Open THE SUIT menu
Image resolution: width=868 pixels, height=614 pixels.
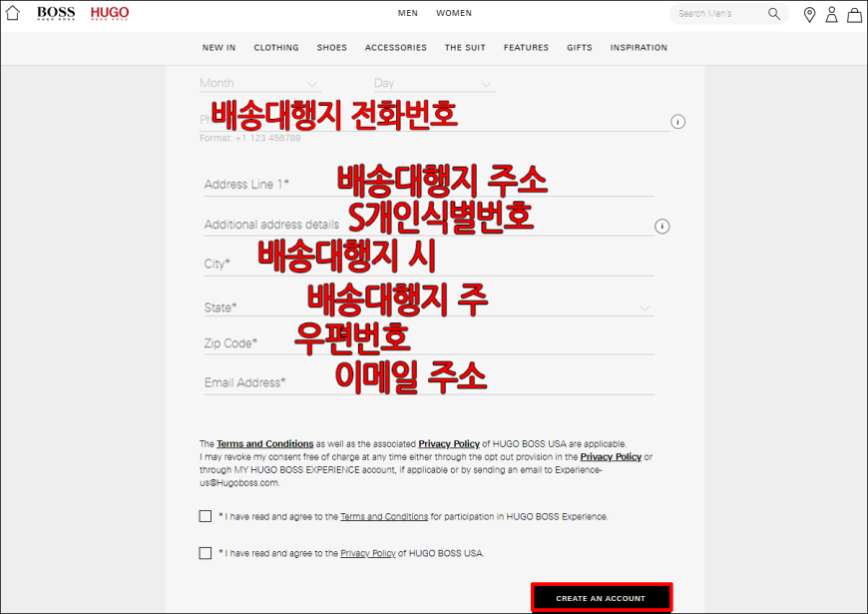465,48
